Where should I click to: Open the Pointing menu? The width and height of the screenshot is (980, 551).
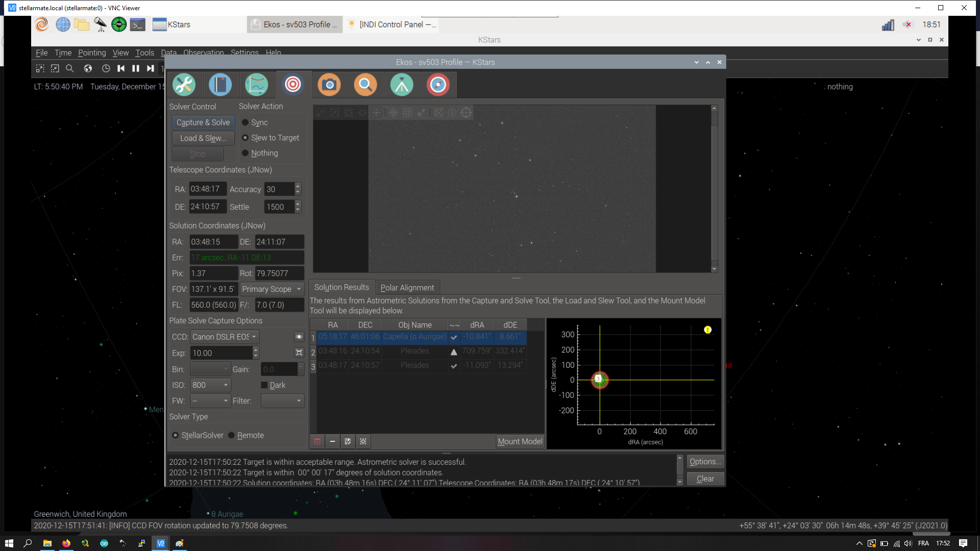point(92,53)
